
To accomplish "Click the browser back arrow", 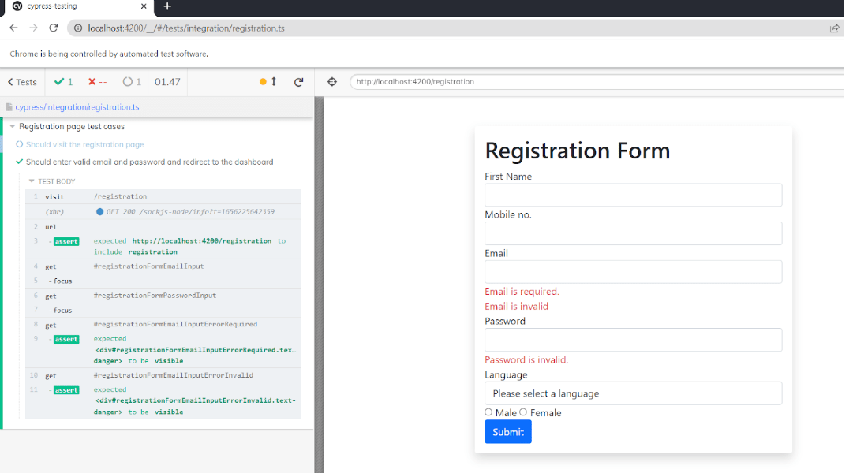I will click(x=13, y=27).
